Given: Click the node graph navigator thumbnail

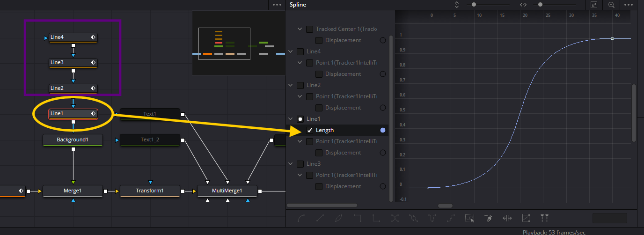Looking at the screenshot, I should point(238,43).
